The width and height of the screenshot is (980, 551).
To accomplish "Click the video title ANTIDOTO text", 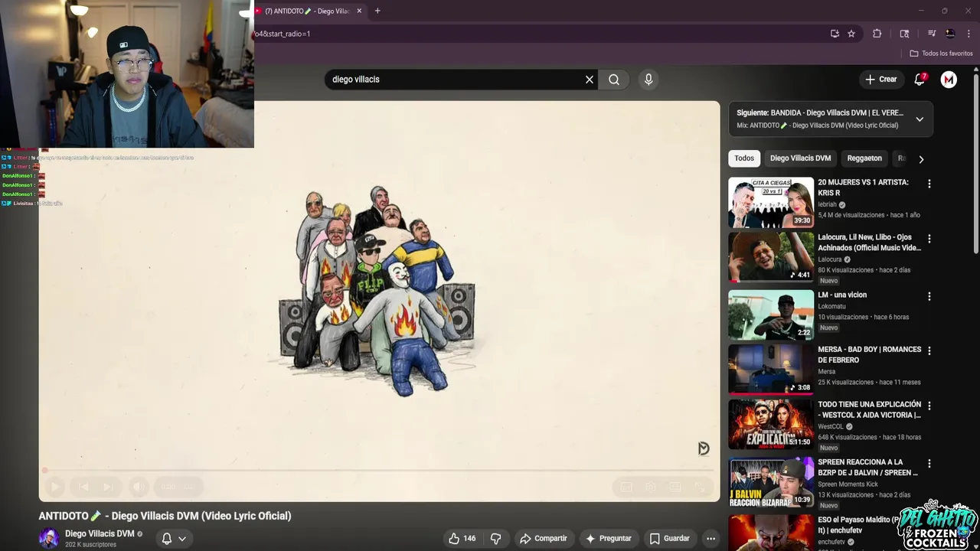I will pos(165,516).
